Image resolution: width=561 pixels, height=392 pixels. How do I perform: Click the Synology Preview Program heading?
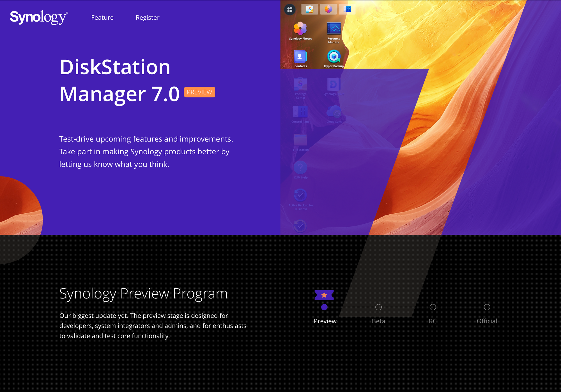coord(144,294)
